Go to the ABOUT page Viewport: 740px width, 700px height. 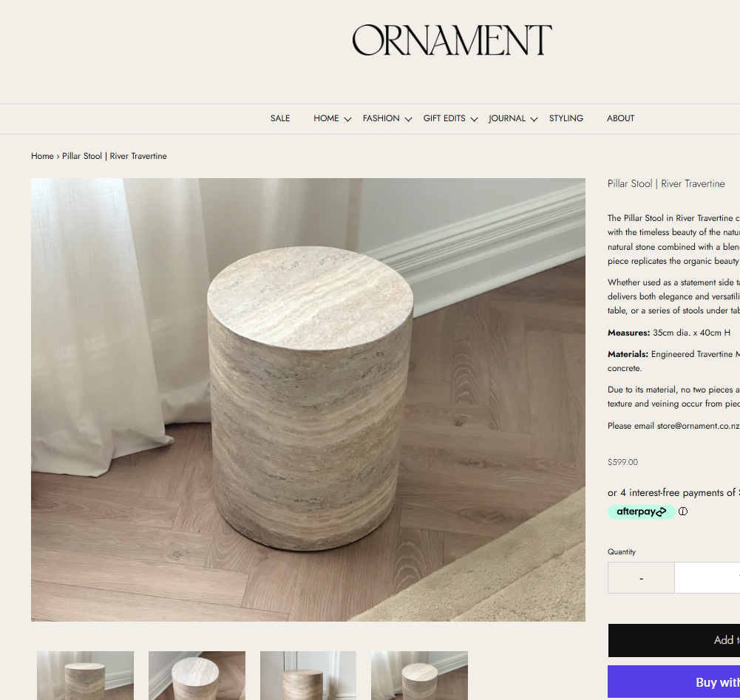pyautogui.click(x=620, y=118)
